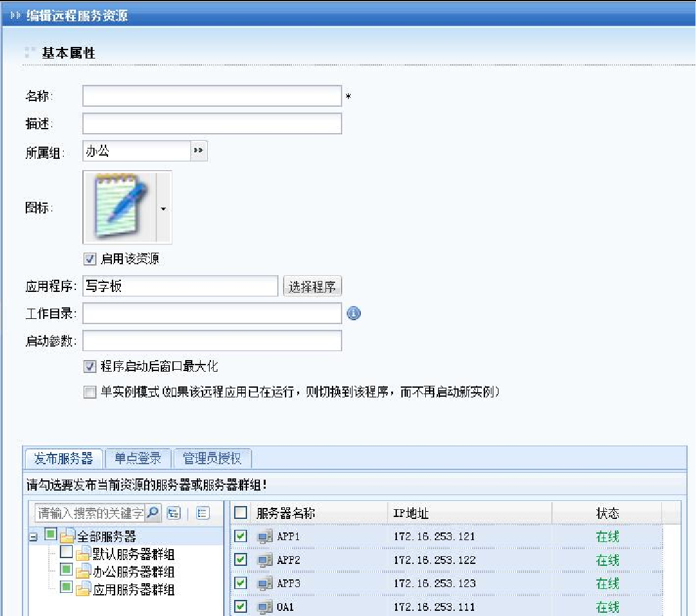Open the 管理员授权 tab

(x=212, y=458)
